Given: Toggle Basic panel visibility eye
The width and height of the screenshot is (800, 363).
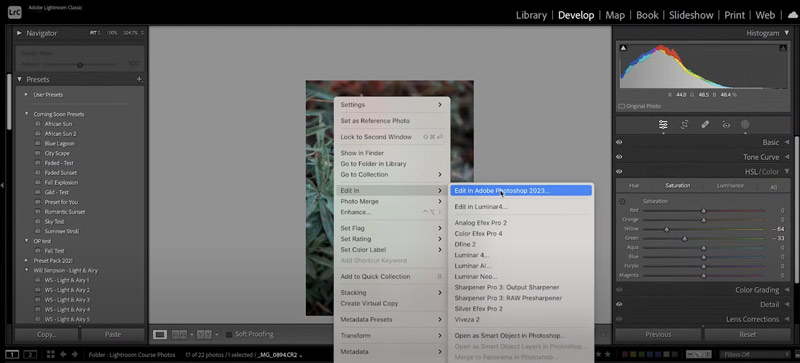Looking at the screenshot, I should pyautogui.click(x=619, y=142).
